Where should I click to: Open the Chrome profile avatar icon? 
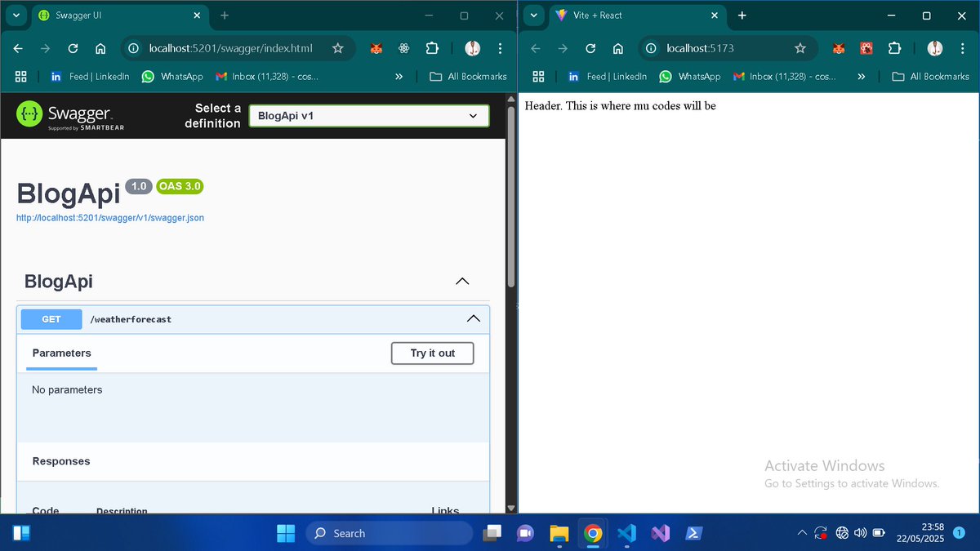pyautogui.click(x=472, y=48)
